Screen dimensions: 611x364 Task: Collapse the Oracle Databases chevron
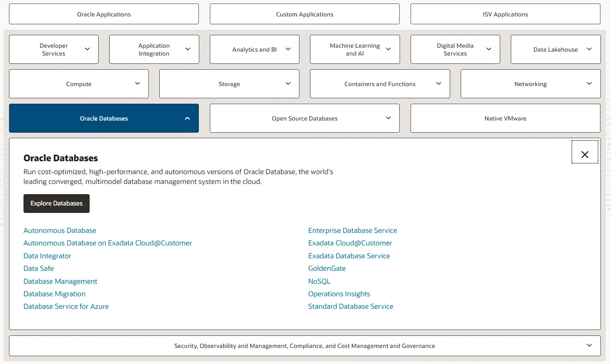[x=187, y=118]
